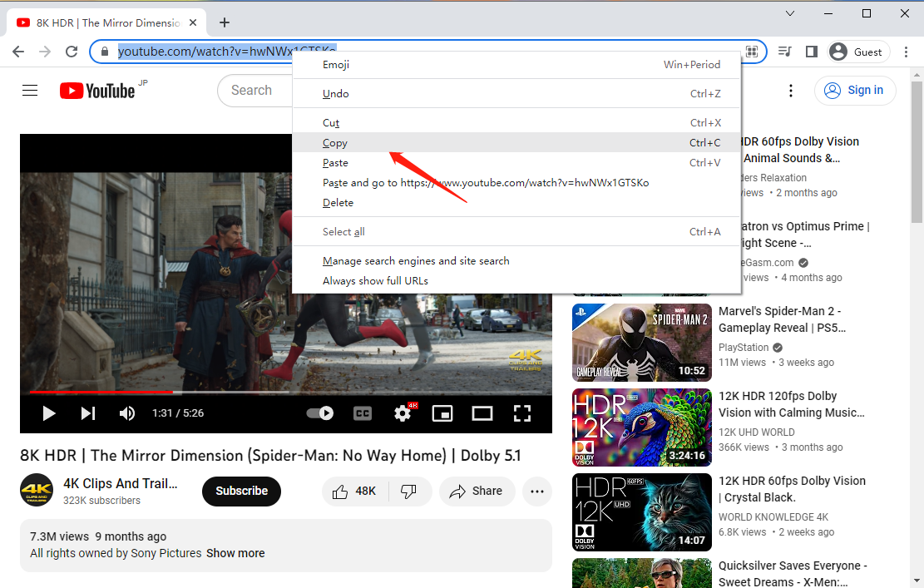Screen dimensions: 924x588
Task: Go to YouTube home via logo
Action: tap(97, 91)
